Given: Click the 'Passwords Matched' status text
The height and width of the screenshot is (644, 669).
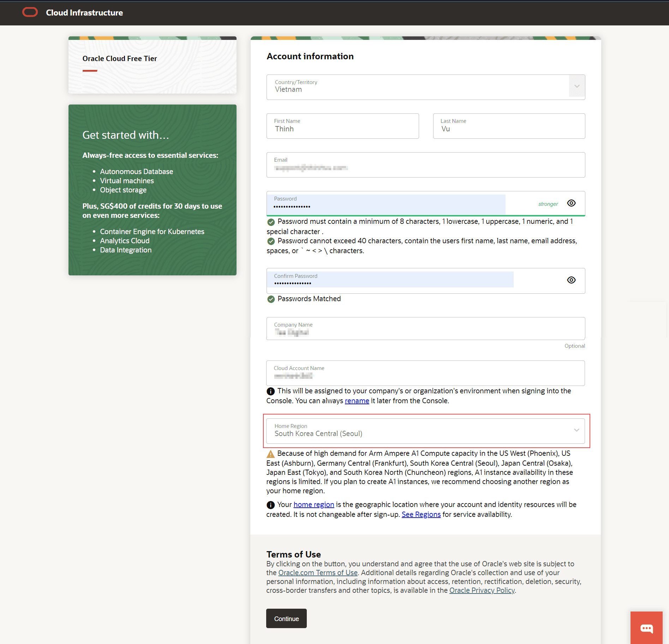Looking at the screenshot, I should point(309,299).
